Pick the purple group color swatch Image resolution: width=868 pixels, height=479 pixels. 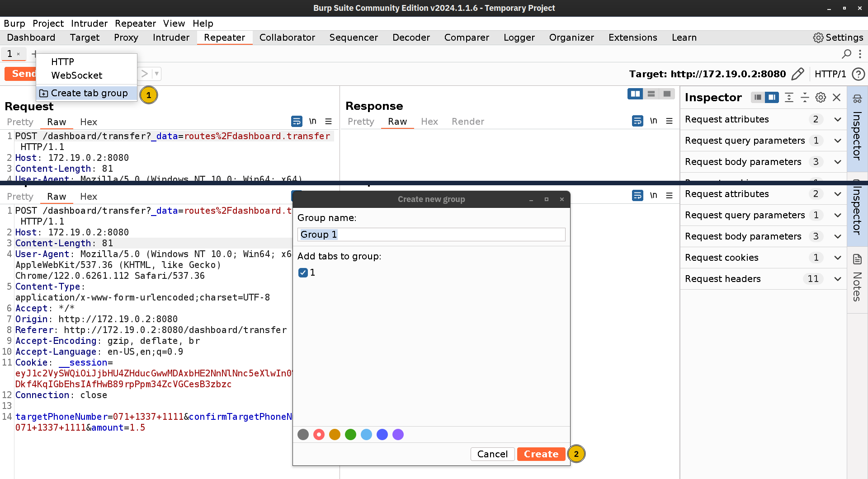[398, 434]
